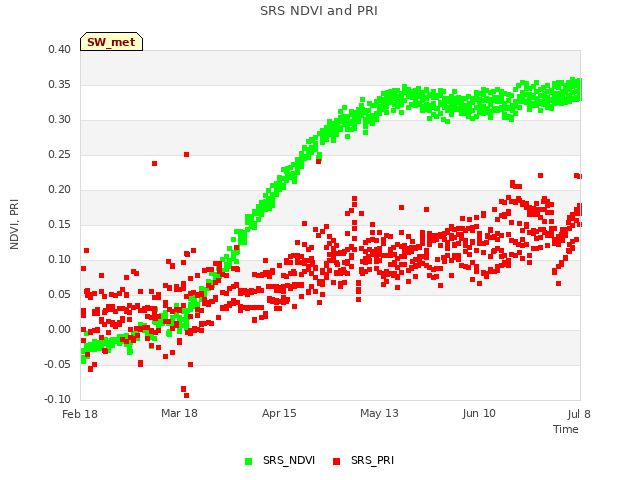Click the 0.35 y-axis tick label

pyautogui.click(x=60, y=84)
